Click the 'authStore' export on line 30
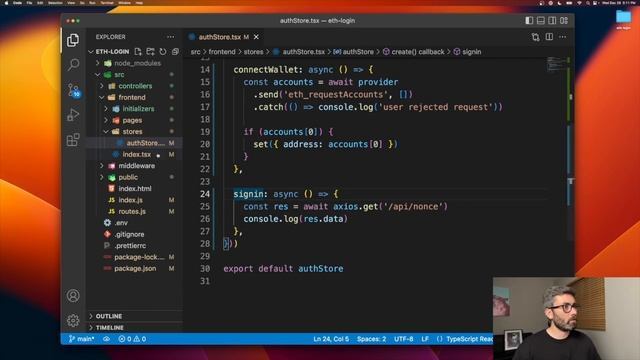The width and height of the screenshot is (640, 360). click(x=320, y=269)
